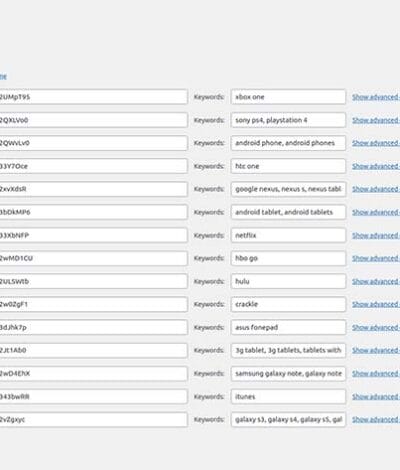
Task: Focus the link field in the android tablet row
Action: [93, 212]
